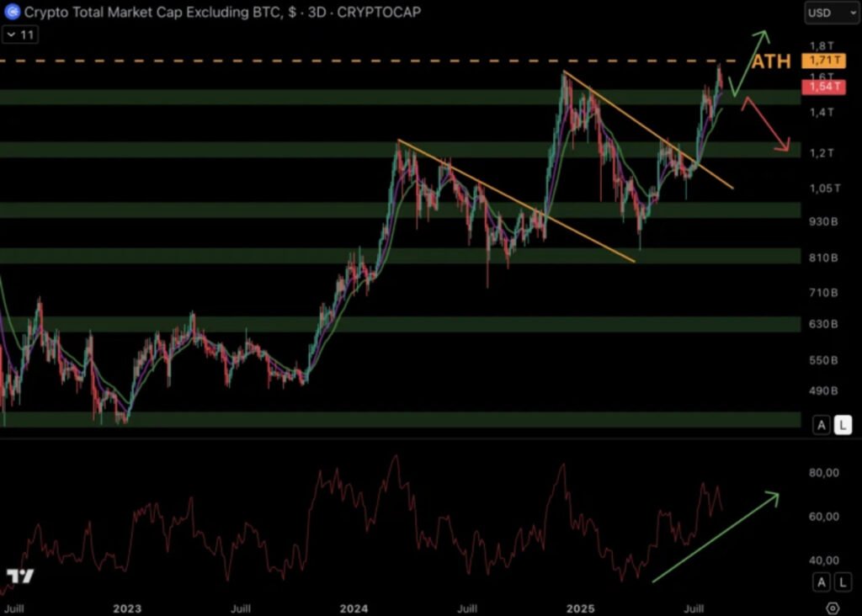Expand the collapsed indicators list showing 11
The height and width of the screenshot is (616, 862).
tap(20, 35)
